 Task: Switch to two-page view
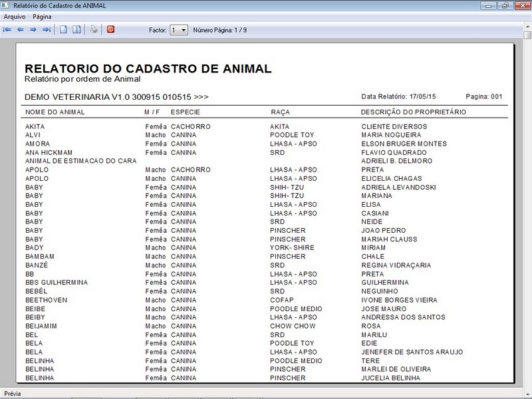click(x=76, y=30)
